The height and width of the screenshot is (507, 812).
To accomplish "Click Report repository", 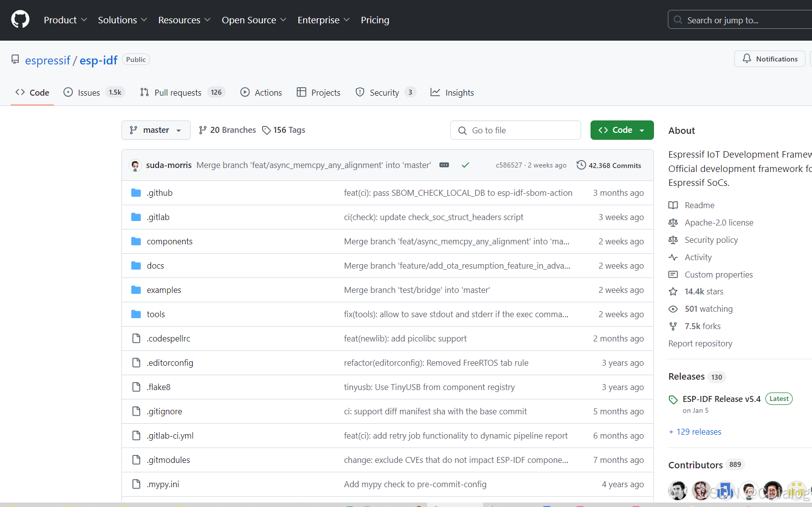I will tap(700, 343).
